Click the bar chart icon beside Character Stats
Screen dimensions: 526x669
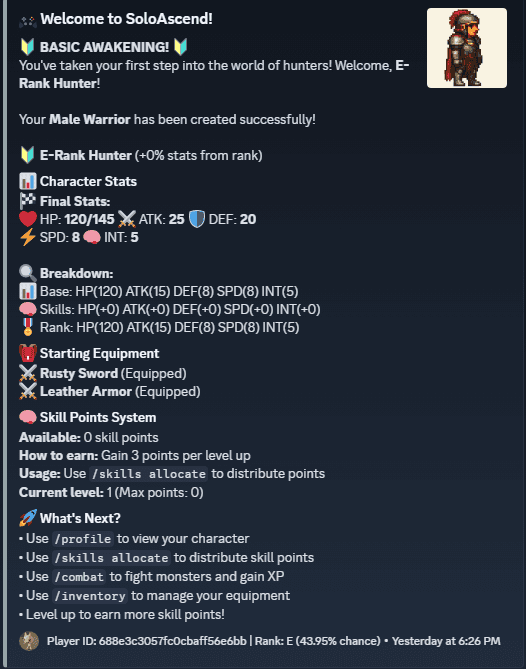28,181
